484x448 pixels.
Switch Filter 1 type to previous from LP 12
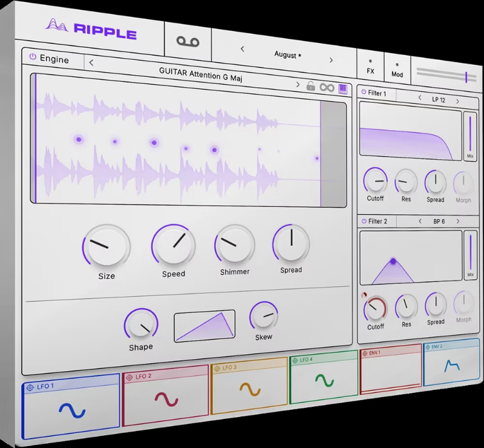pyautogui.click(x=420, y=97)
